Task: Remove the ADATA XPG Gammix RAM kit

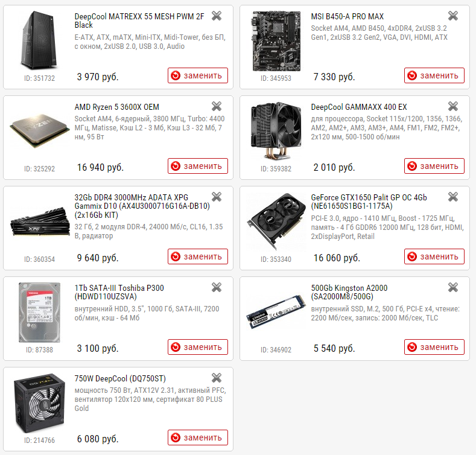Action: (x=217, y=197)
